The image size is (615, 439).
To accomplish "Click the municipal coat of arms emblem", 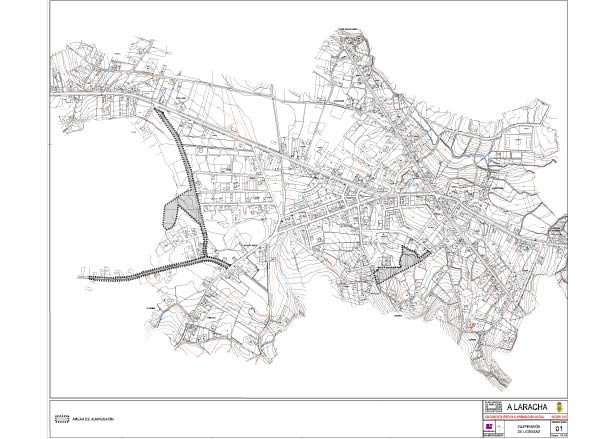I will point(559,407).
